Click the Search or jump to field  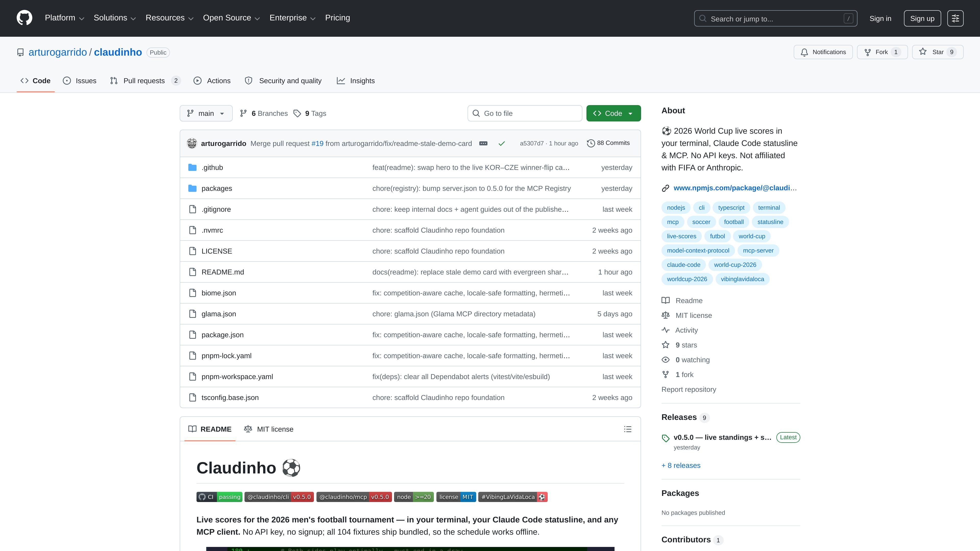(x=775, y=18)
